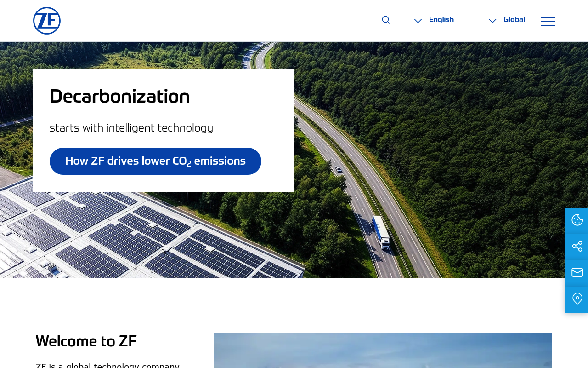Screen dimensions: 588x368
Task: Open cookie settings icon on sidebar
Action: pyautogui.click(x=577, y=220)
